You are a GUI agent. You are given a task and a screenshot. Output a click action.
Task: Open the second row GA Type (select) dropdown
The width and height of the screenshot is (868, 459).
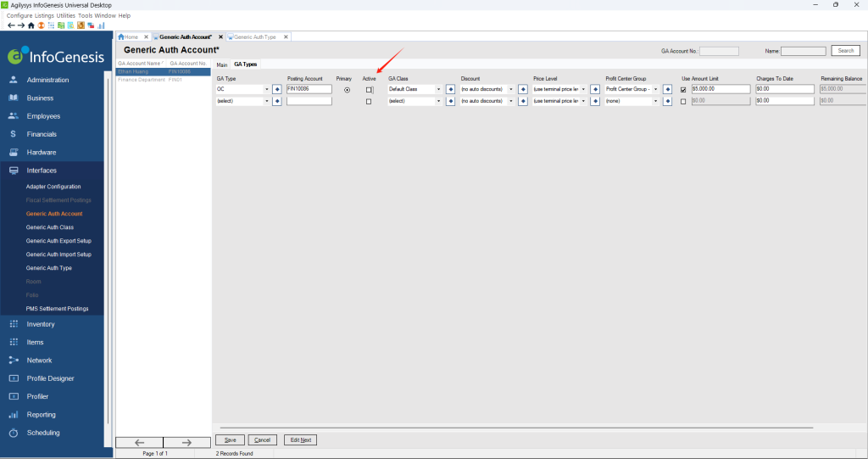(267, 101)
